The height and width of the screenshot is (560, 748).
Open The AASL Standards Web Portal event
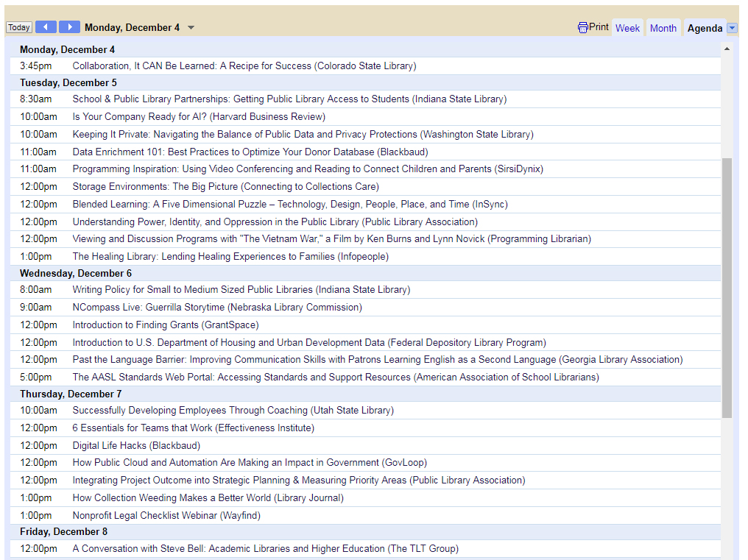coord(336,378)
